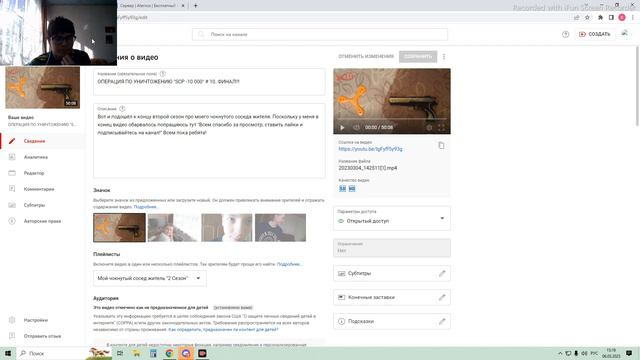Select the fourth suggested thumbnail
The height and width of the screenshot is (360, 640).
pyautogui.click(x=280, y=228)
